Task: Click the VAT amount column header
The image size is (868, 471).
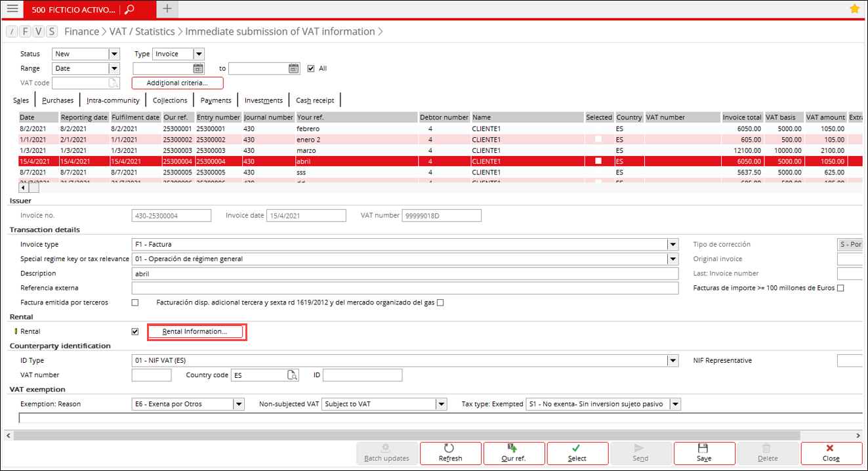Action: 826,117
